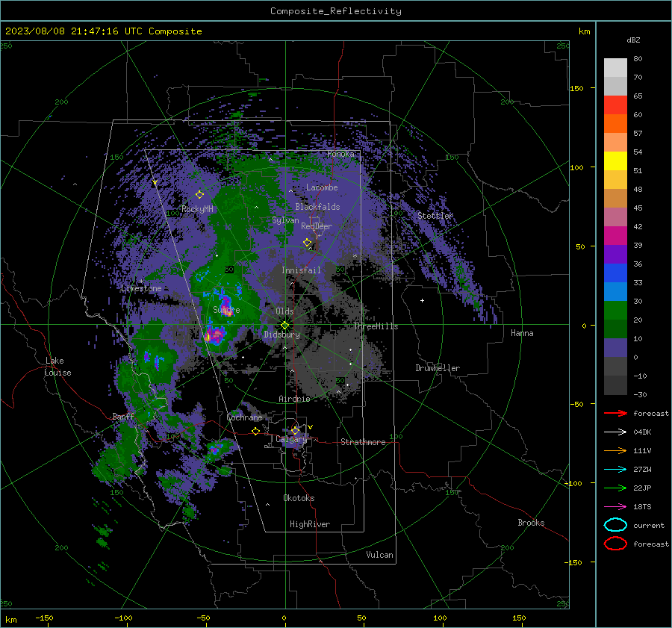The image size is (672, 628).
Task: Click the Didsbury town label
Action: coord(281,335)
